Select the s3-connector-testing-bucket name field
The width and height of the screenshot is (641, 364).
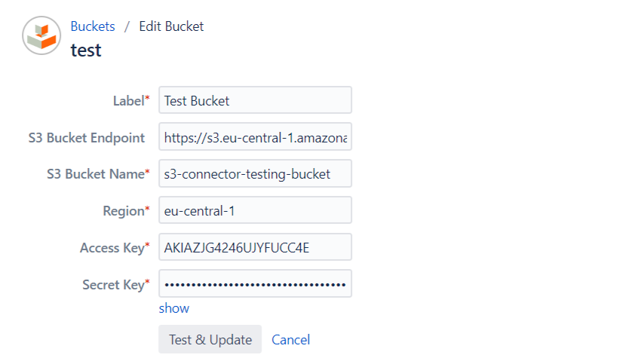coord(255,174)
